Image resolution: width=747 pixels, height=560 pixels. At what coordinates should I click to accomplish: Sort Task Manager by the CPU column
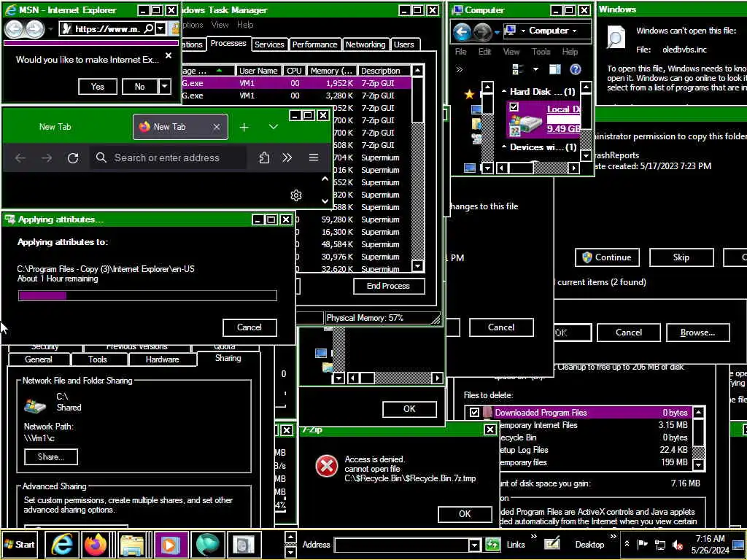(x=294, y=71)
